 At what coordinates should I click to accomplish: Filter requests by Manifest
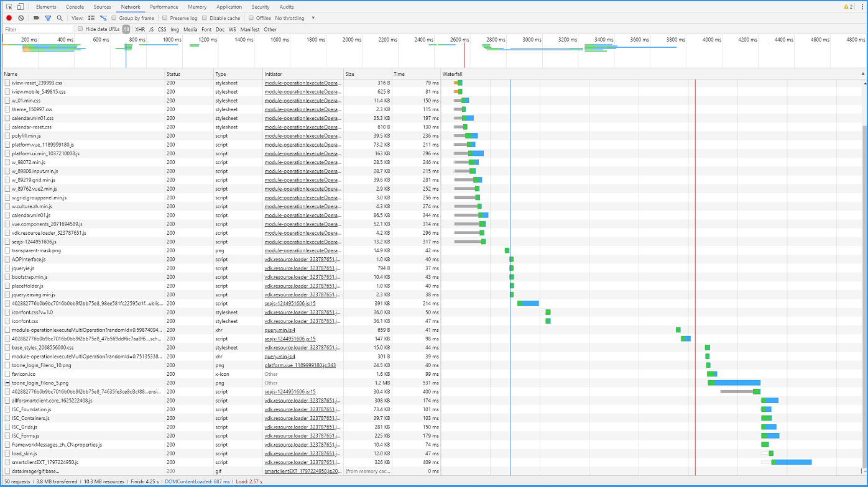[250, 29]
